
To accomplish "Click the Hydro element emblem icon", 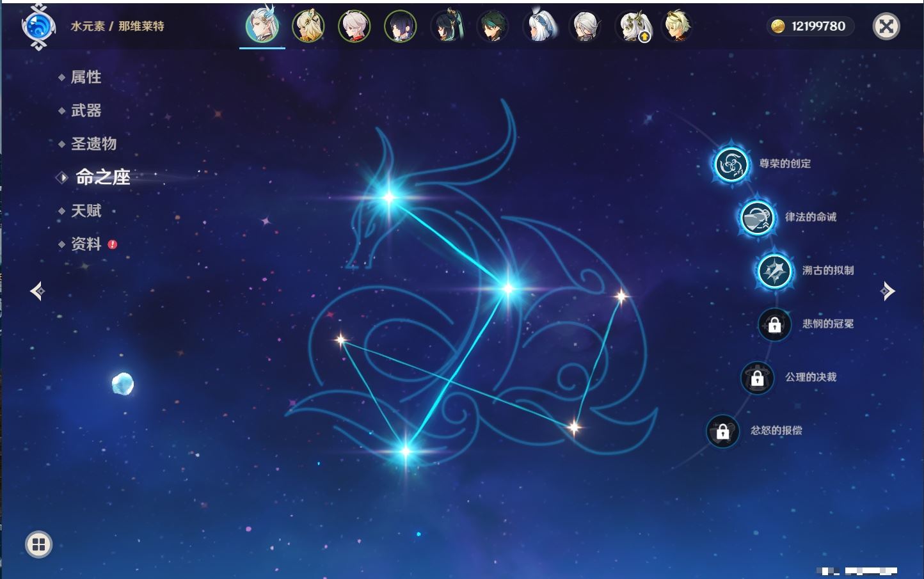I will click(38, 27).
